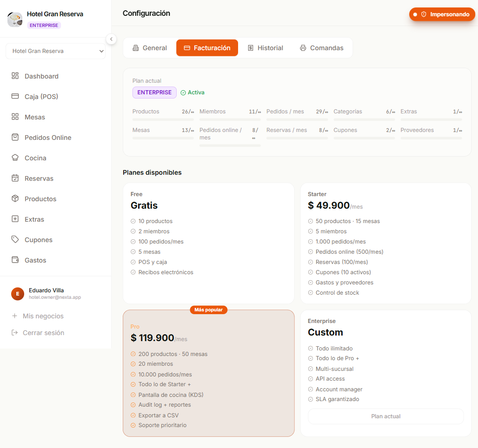Collapse the sidebar with the chevron button
This screenshot has height=448, width=478.
(111, 39)
